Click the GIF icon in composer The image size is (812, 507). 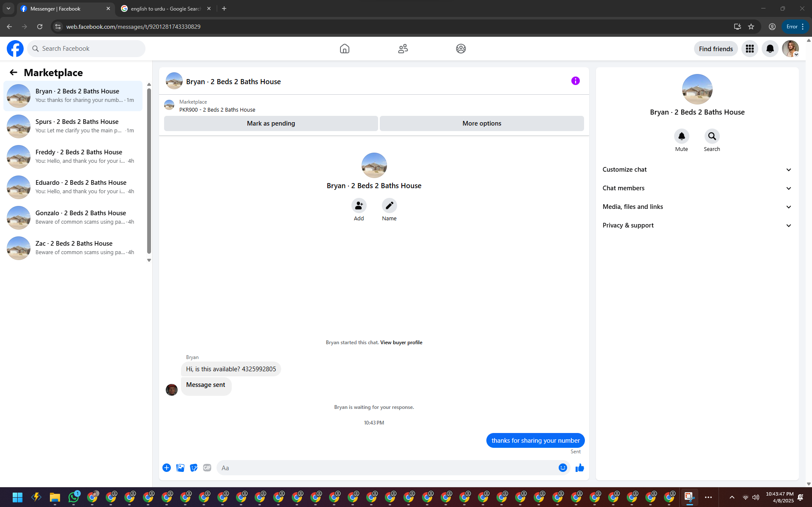coord(207,468)
